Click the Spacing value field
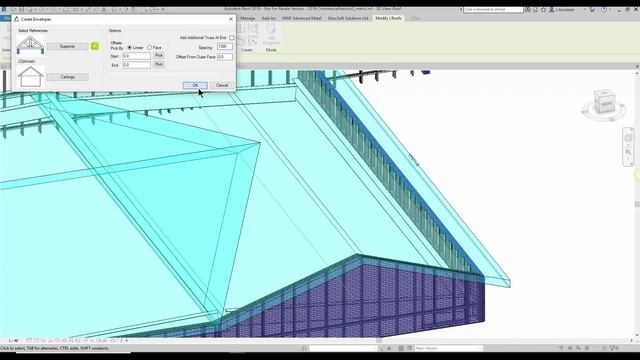 coord(225,47)
